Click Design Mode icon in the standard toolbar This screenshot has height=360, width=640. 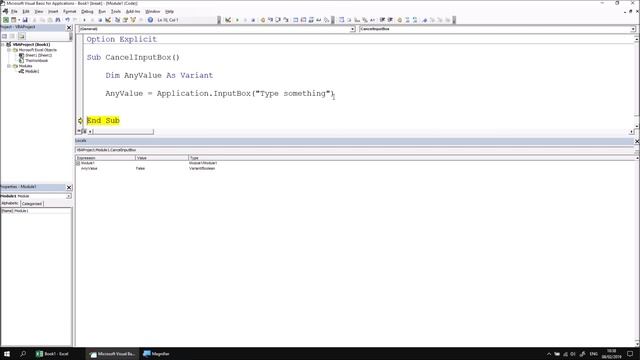[108, 20]
